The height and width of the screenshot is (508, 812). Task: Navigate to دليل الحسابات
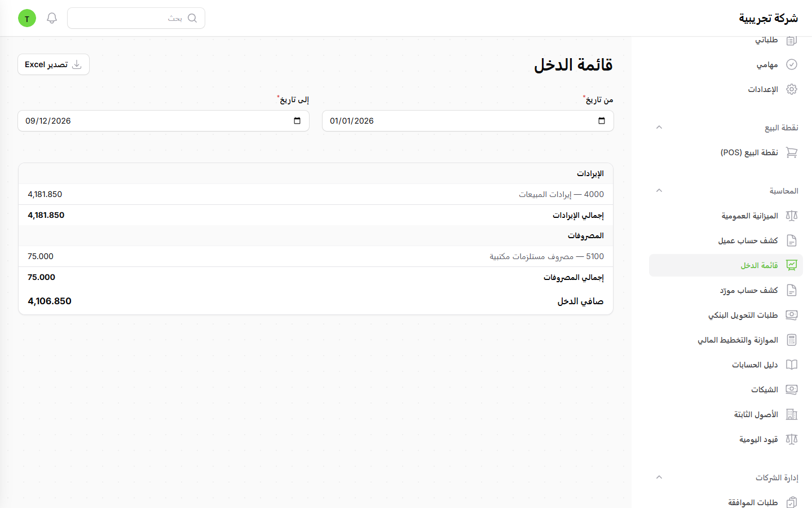(x=726, y=365)
